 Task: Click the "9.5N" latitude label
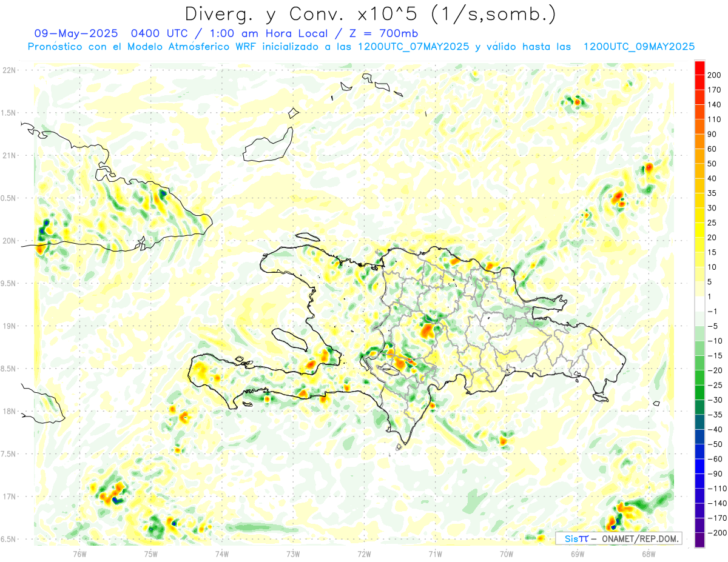tap(9, 284)
